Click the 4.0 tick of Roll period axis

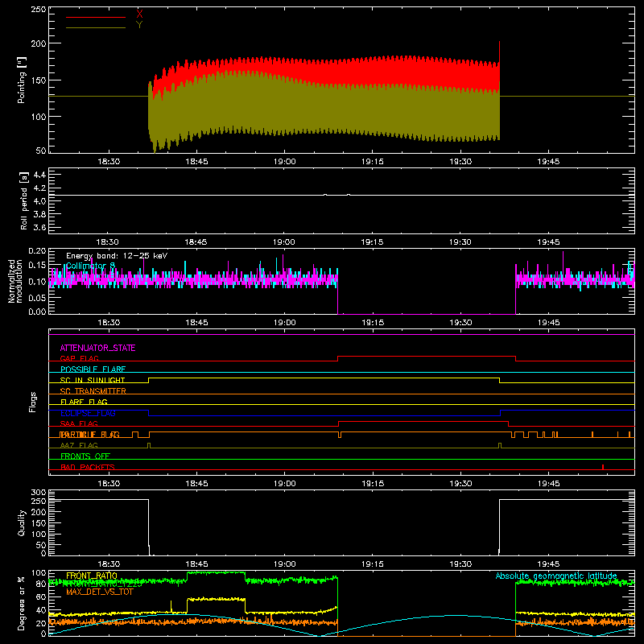(39, 200)
